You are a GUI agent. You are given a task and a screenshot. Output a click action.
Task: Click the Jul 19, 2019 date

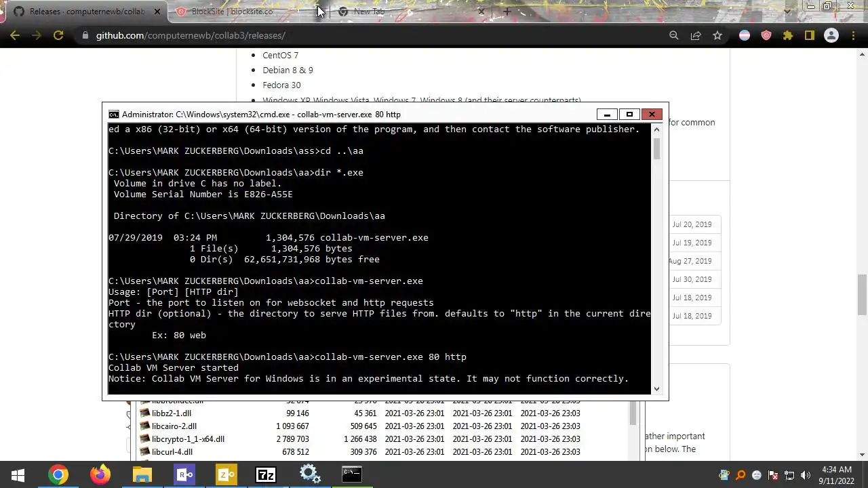[x=692, y=243]
